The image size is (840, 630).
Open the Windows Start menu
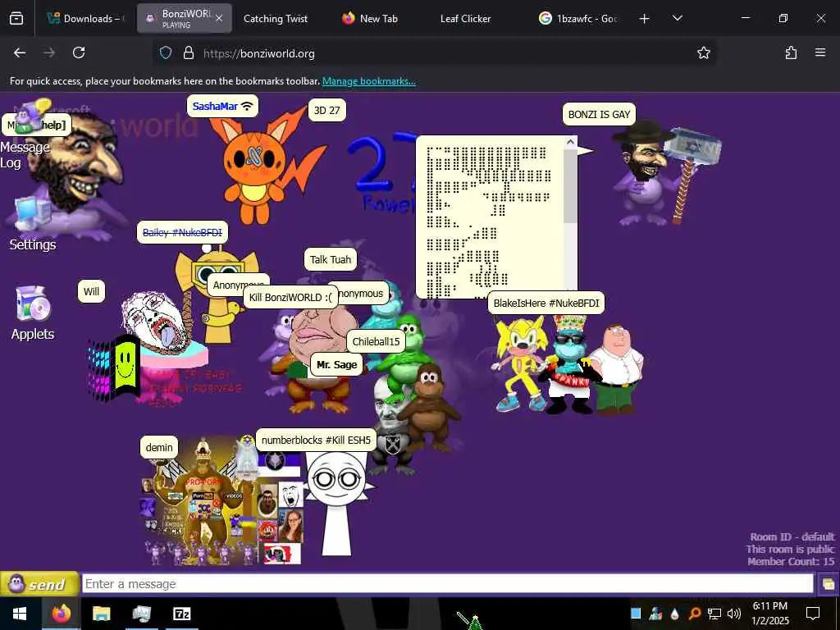click(20, 614)
